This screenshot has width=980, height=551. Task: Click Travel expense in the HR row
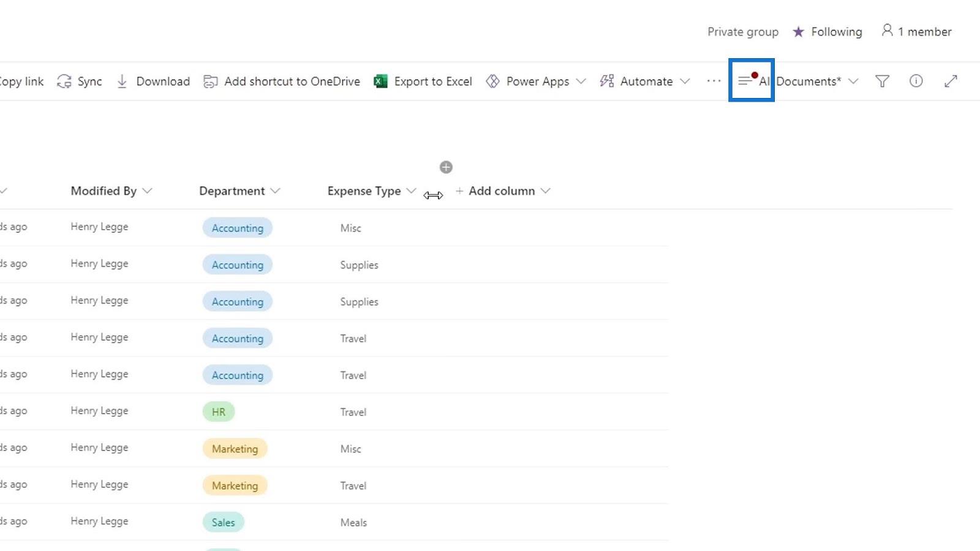[353, 412]
